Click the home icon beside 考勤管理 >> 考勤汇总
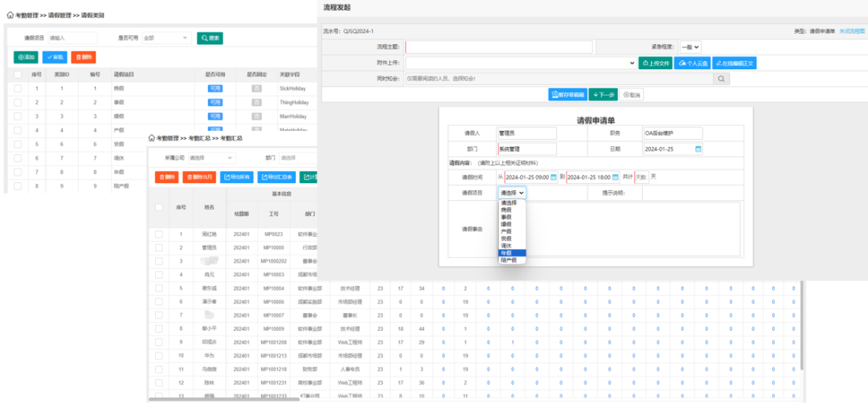Image resolution: width=868 pixels, height=408 pixels. pos(152,138)
